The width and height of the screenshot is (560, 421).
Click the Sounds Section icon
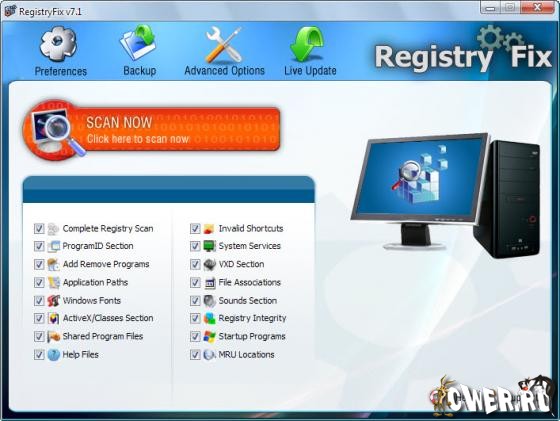coord(209,301)
